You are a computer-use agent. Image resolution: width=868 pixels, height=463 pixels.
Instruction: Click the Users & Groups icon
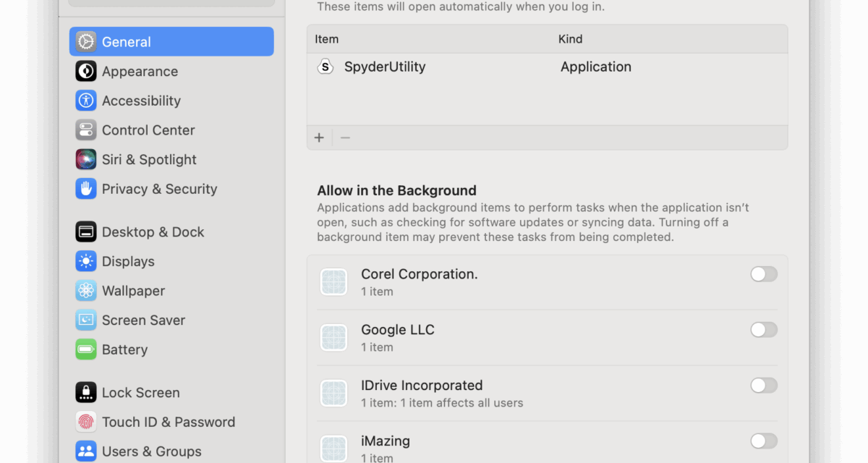coord(86,451)
